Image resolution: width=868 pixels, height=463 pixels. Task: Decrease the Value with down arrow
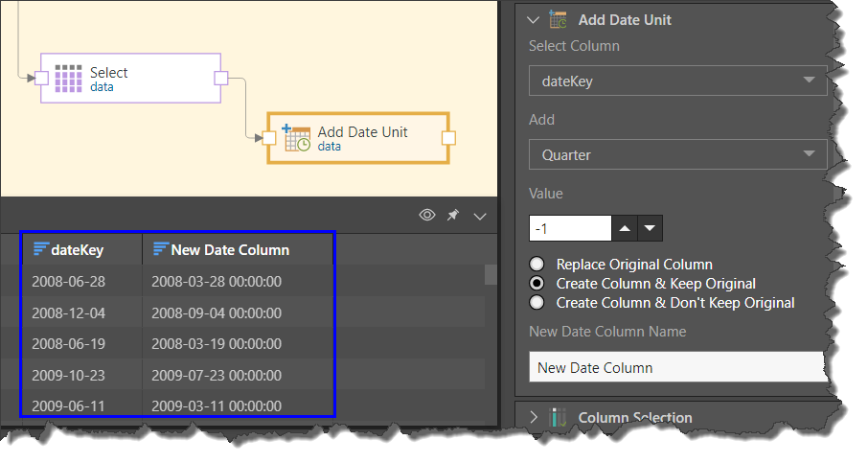(650, 228)
